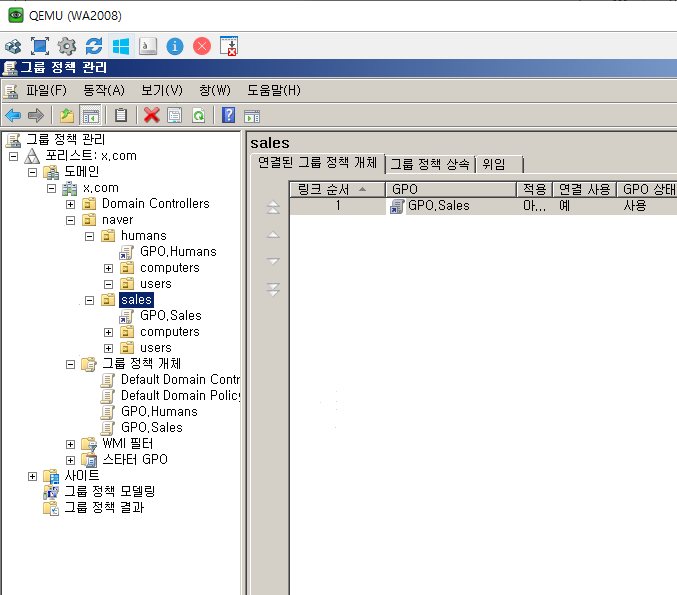Image resolution: width=677 pixels, height=595 pixels.
Task: Open the 창(W) menu
Action: click(x=215, y=90)
